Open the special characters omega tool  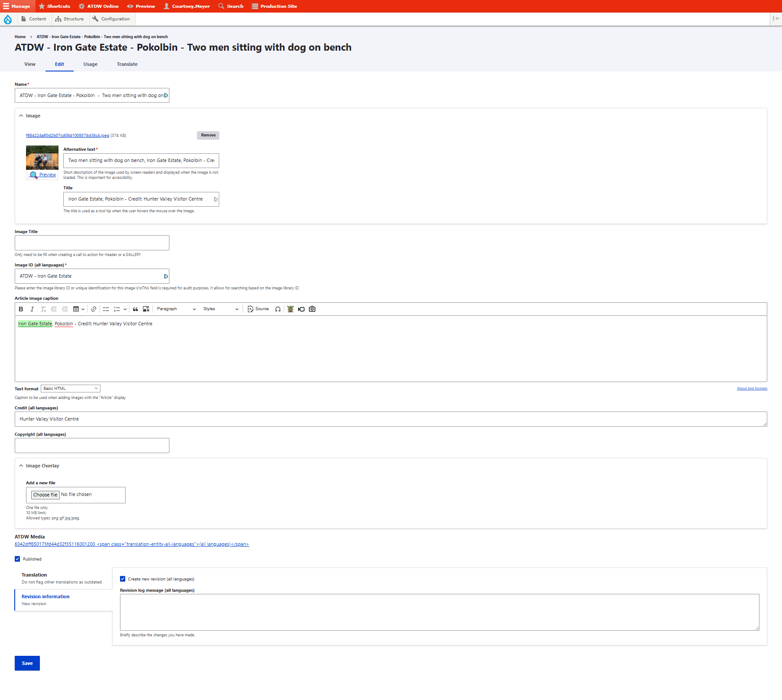click(278, 309)
